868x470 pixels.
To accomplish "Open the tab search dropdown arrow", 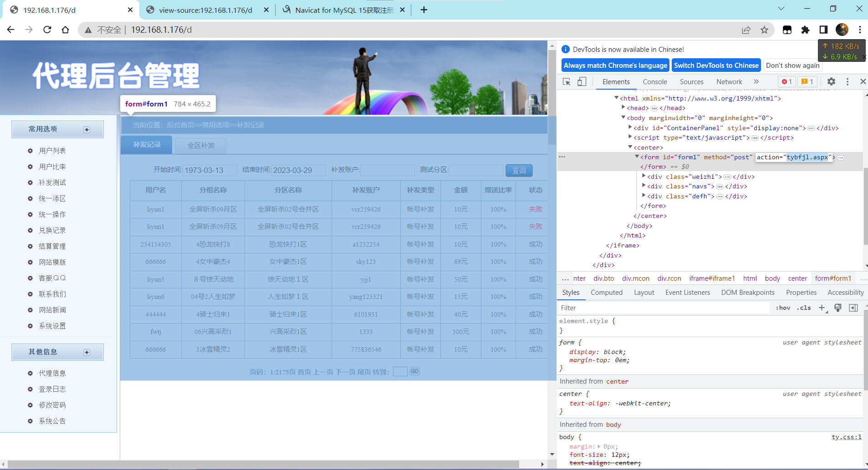I will tap(781, 9).
